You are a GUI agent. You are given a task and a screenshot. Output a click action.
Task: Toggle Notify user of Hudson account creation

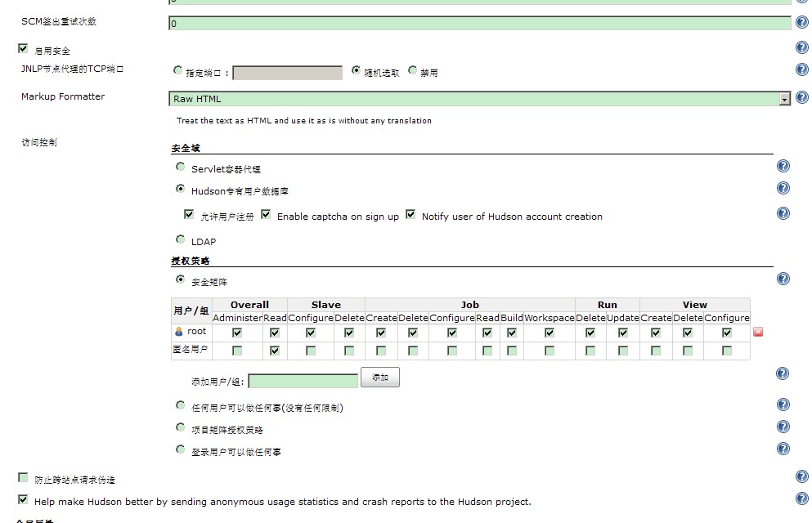click(410, 214)
